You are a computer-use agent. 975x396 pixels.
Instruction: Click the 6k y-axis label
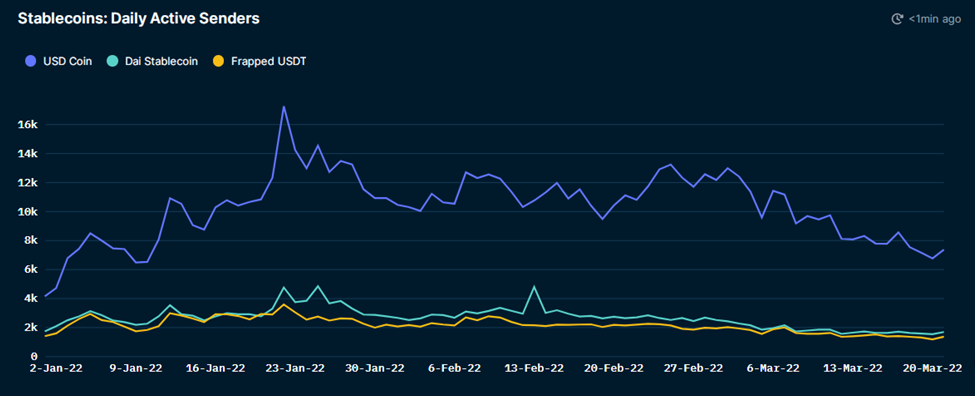click(32, 270)
